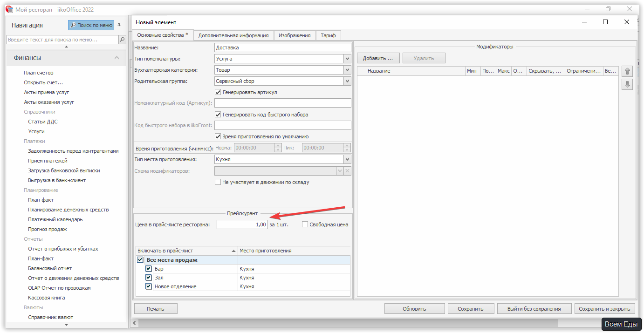644x333 pixels.
Task: Uncheck Время приготовления по умолчанию
Action: click(x=218, y=136)
